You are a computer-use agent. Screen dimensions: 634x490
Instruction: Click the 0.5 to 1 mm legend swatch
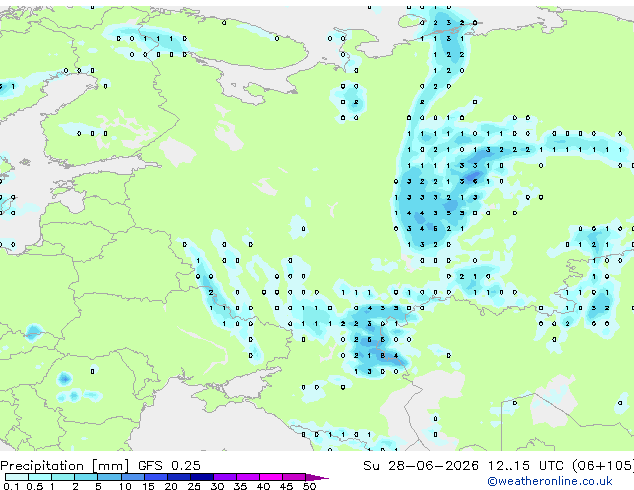coord(40,477)
